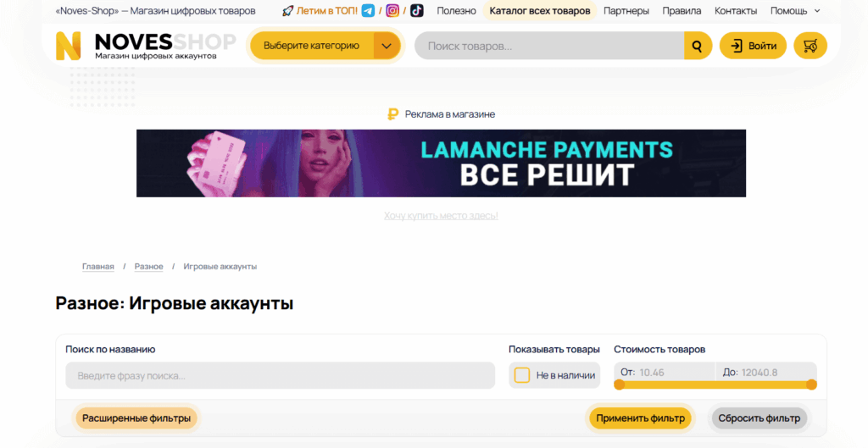Viewport: 868px width, 448px height.
Task: Open the 'Контакты' page
Action: coord(736,10)
